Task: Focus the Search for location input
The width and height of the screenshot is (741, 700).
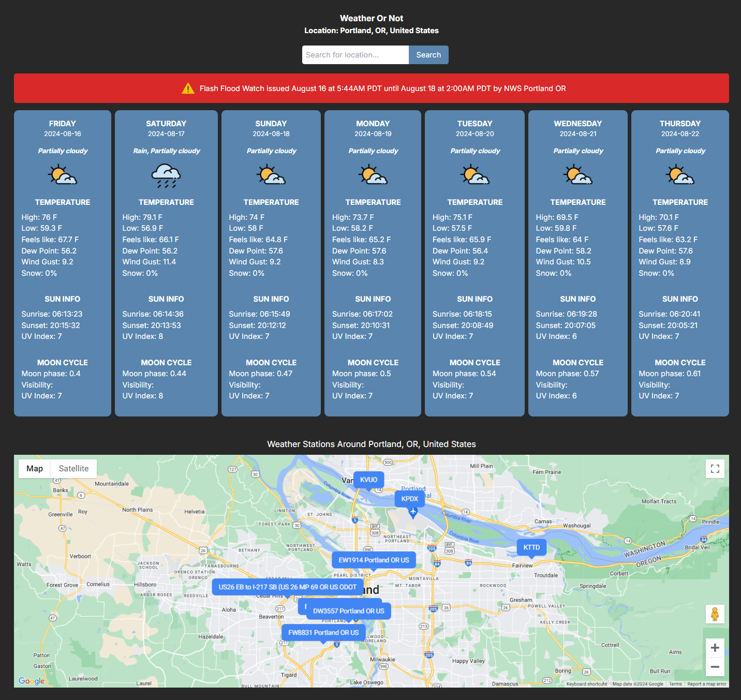Action: (x=355, y=55)
